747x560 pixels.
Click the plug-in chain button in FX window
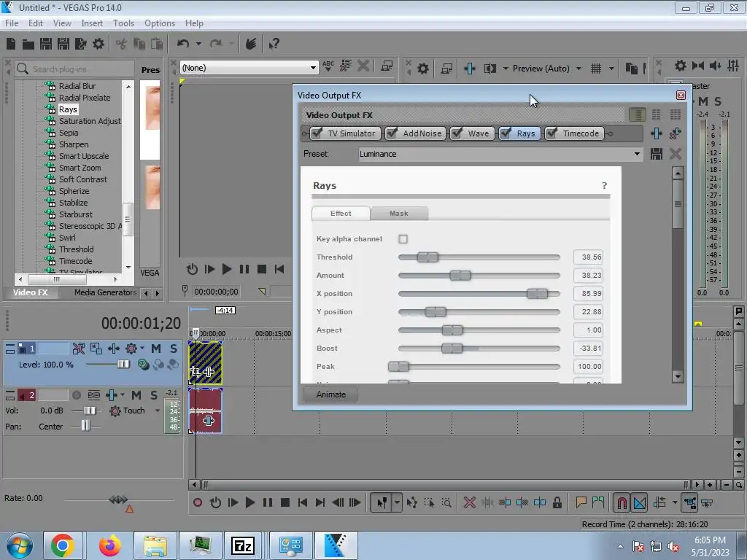pyautogui.click(x=656, y=133)
